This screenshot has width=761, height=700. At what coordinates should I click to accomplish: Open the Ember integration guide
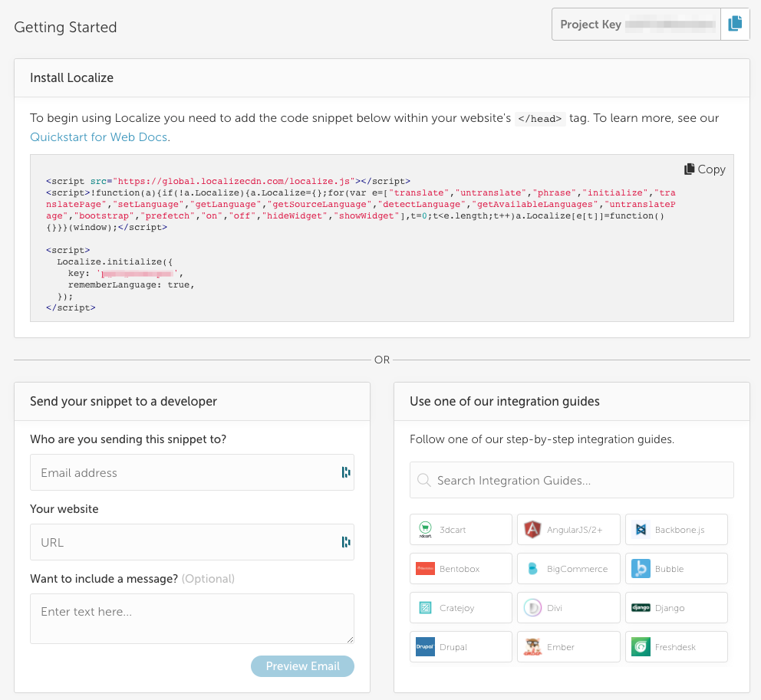(568, 646)
